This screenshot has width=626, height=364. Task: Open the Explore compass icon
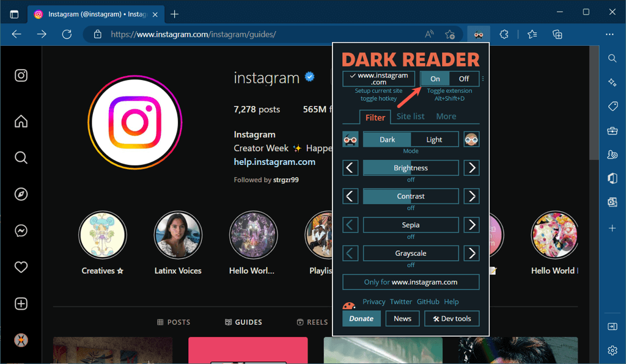21,194
